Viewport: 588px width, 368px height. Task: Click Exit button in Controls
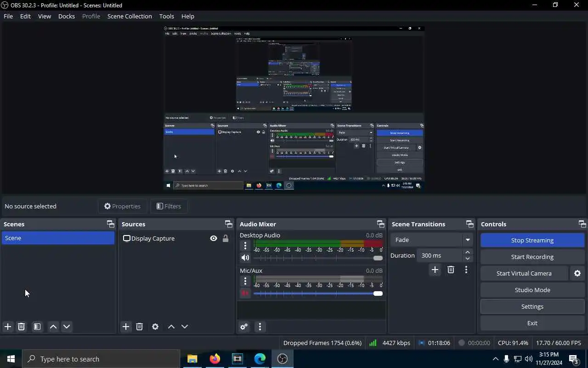pos(532,323)
